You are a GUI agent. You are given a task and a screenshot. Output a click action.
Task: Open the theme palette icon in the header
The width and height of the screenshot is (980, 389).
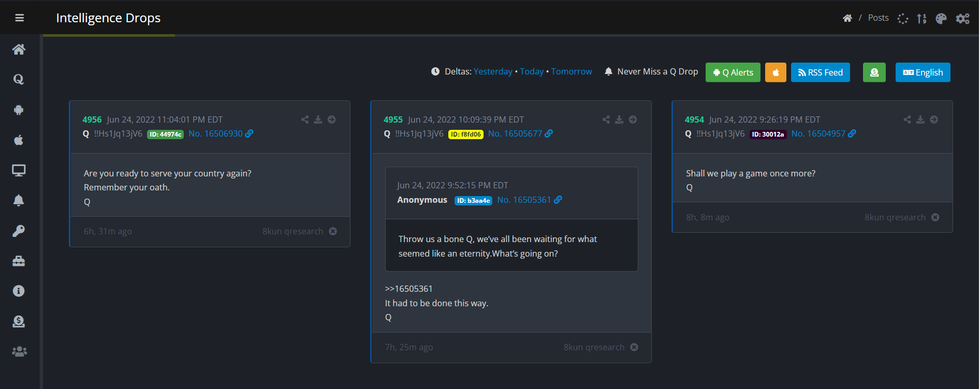click(941, 19)
